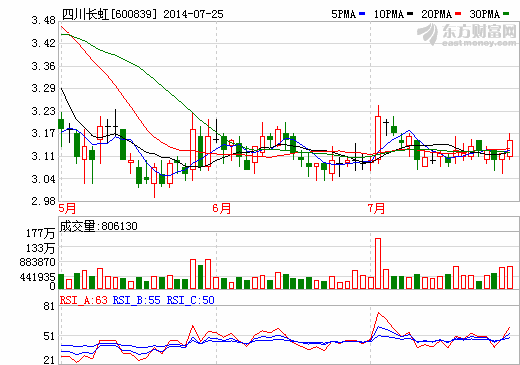
Task: Click the 3.17 price axis label
Action: click(x=44, y=134)
